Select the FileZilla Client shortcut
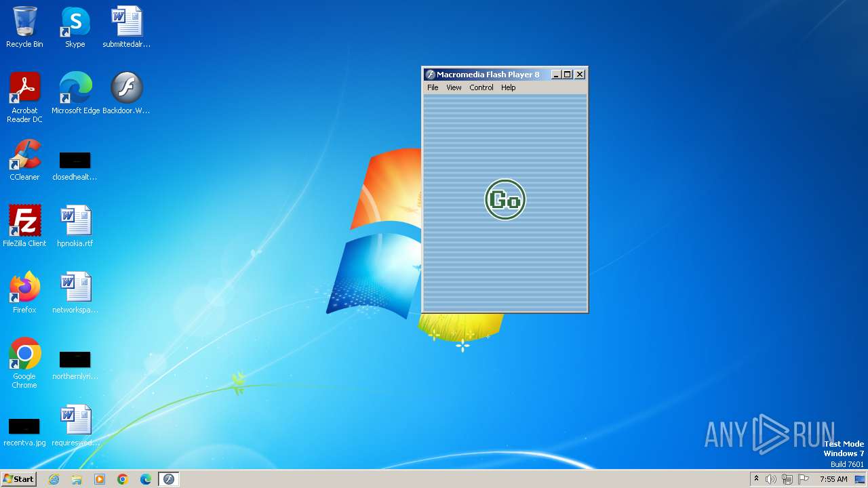 pyautogui.click(x=24, y=226)
